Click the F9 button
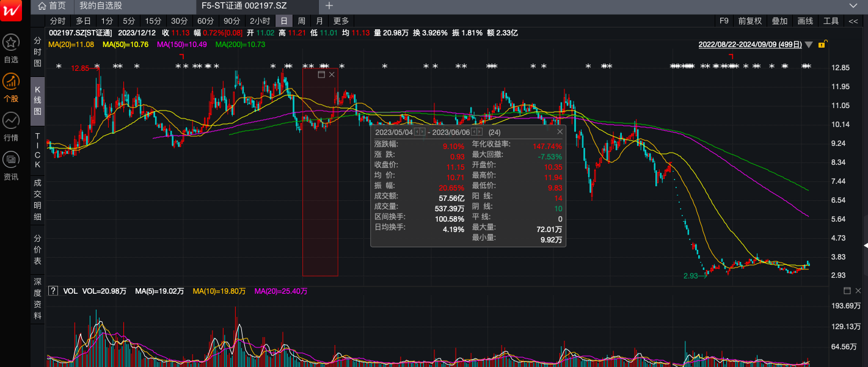 click(x=724, y=21)
